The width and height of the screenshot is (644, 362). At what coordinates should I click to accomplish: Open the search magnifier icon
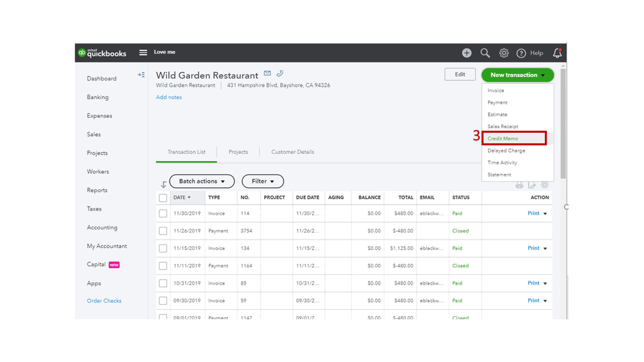tap(485, 53)
